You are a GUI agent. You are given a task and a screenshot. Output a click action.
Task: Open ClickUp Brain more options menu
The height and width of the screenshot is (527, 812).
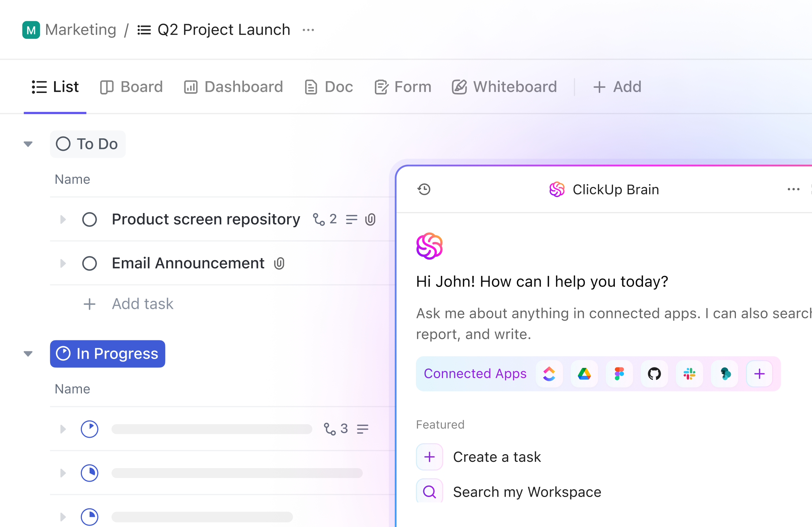[793, 190]
